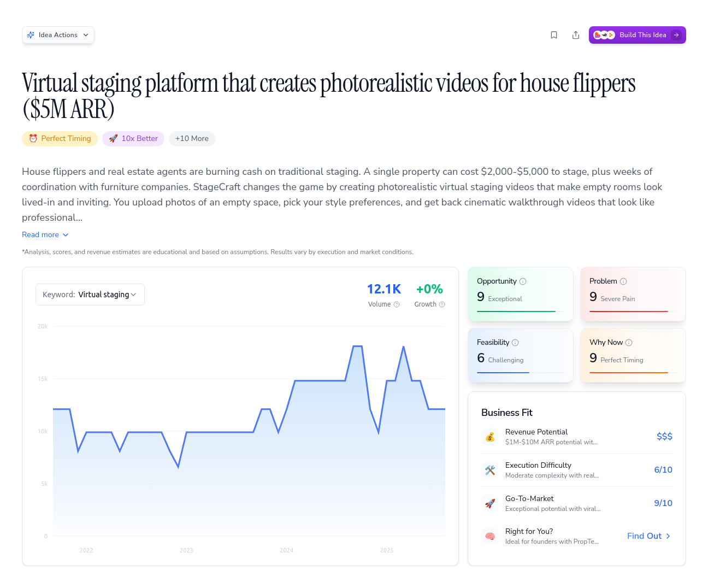This screenshot has width=708, height=588.
Task: Click the $$$ indicator beside Revenue Potential
Action: point(664,437)
